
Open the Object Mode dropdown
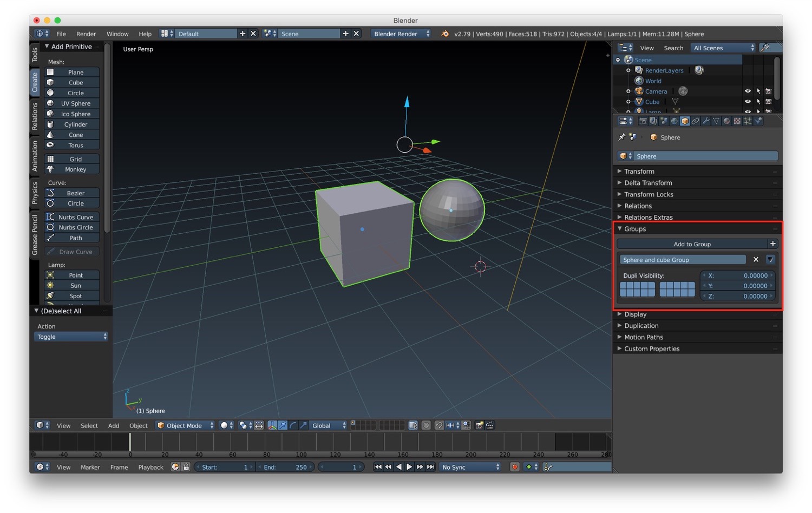click(185, 425)
